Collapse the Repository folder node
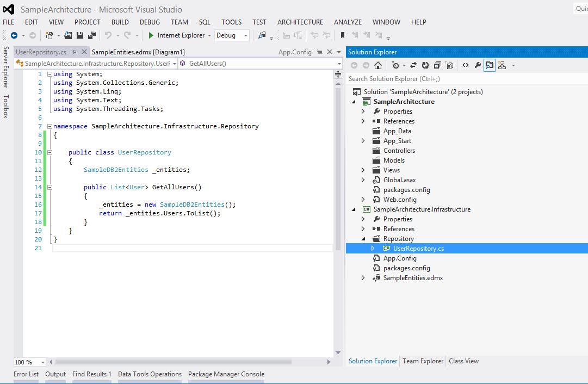 coord(363,239)
